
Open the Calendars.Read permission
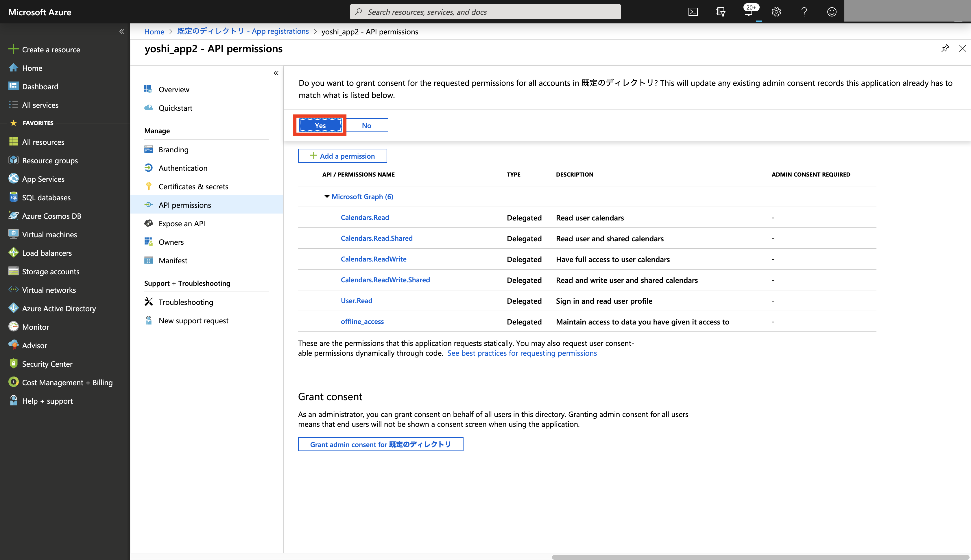pyautogui.click(x=365, y=217)
